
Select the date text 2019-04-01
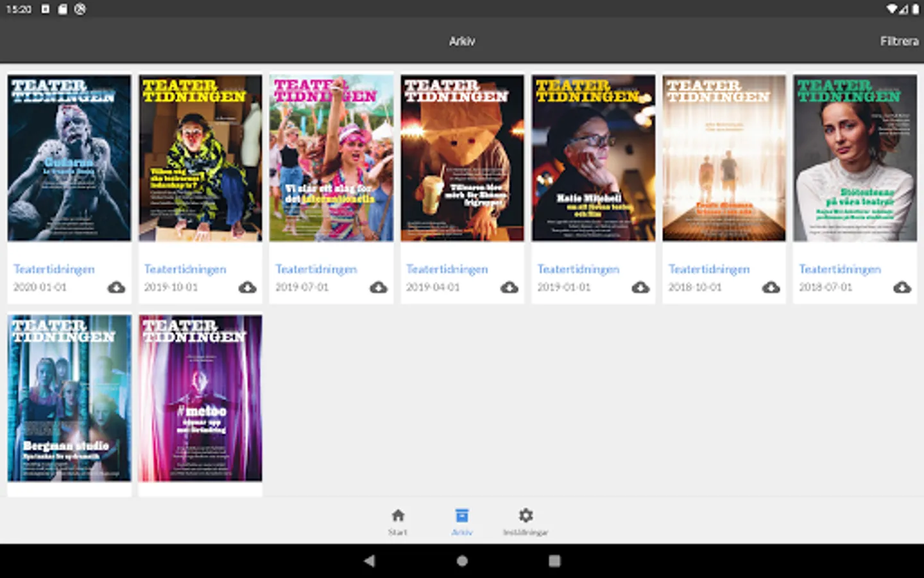pyautogui.click(x=432, y=287)
